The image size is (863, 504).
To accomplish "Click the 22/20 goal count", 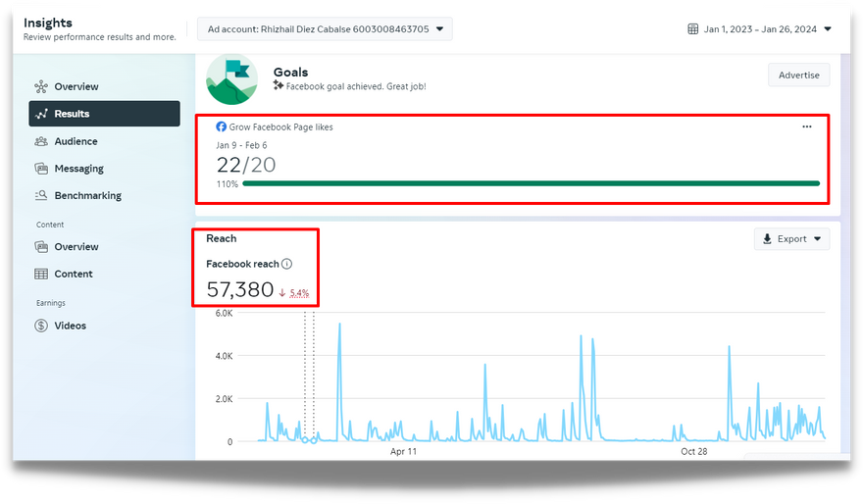I will coord(246,165).
